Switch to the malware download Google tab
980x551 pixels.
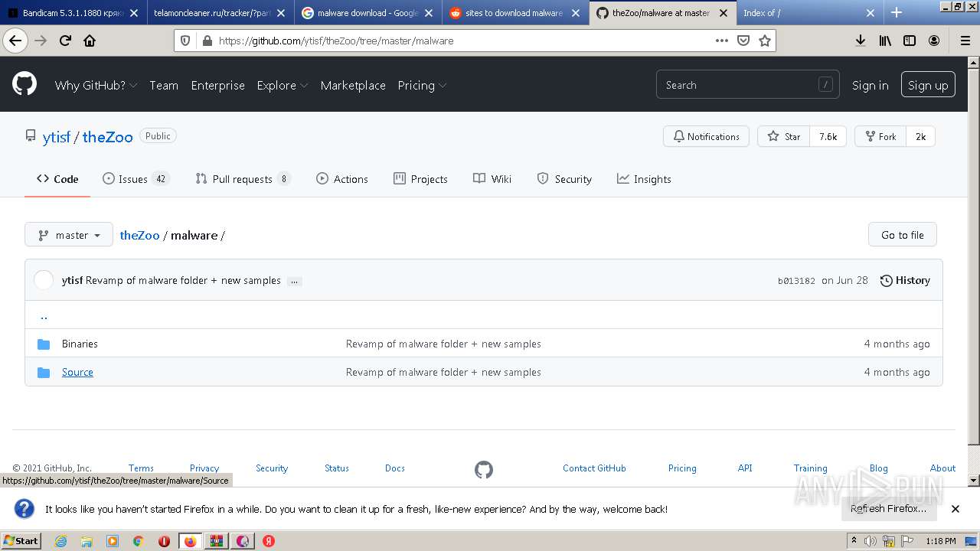coord(369,13)
